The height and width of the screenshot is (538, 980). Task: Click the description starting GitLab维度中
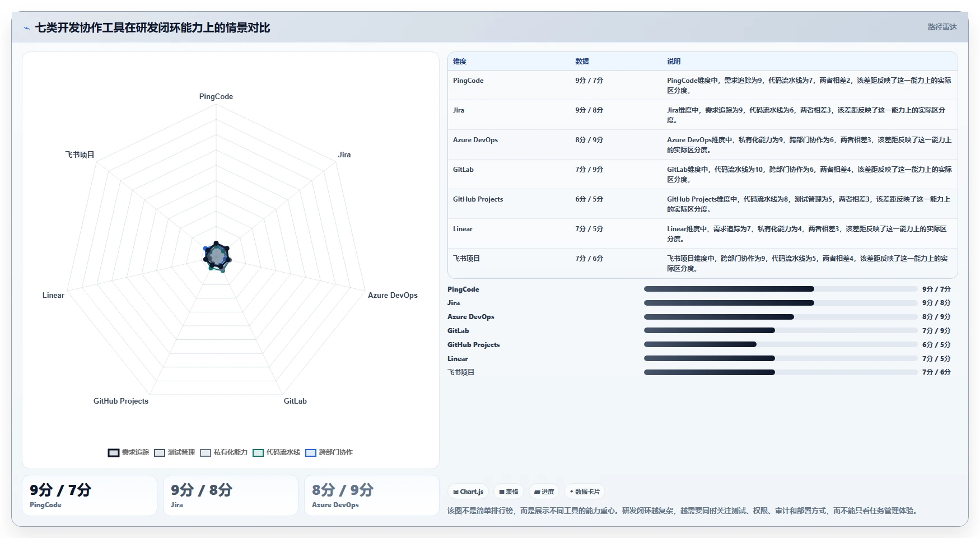click(x=809, y=175)
